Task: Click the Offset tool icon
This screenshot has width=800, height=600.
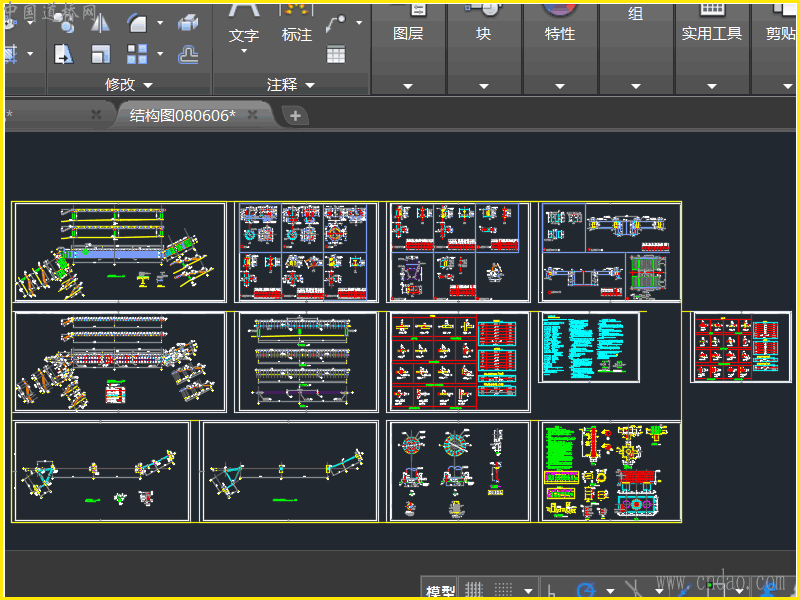Action: 187,54
